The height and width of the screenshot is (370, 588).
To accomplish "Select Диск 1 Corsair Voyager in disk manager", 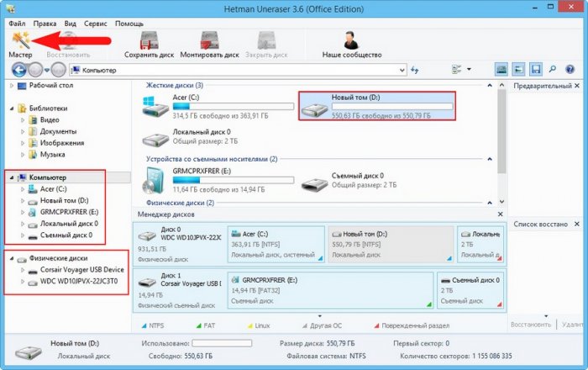I will pyautogui.click(x=180, y=290).
